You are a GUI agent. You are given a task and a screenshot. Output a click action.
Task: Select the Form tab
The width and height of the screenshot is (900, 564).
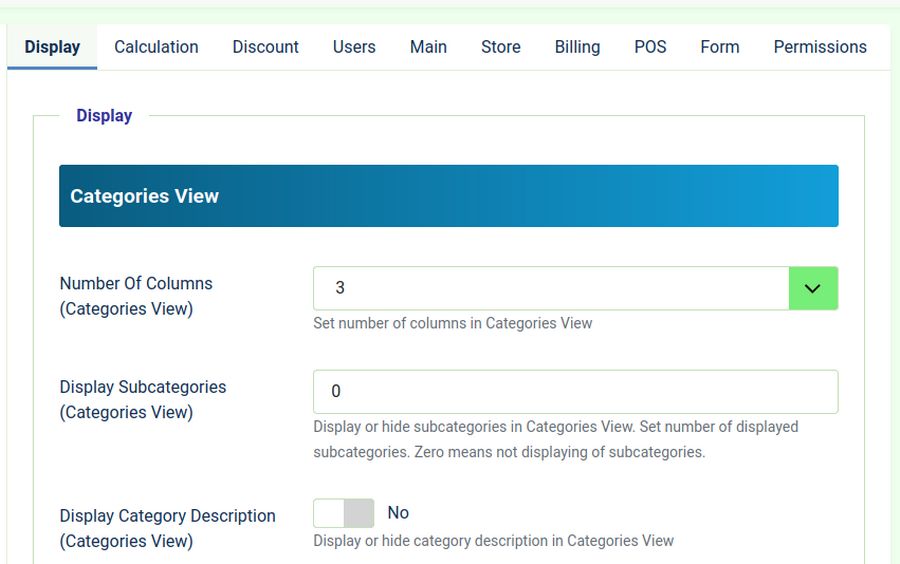click(x=719, y=47)
